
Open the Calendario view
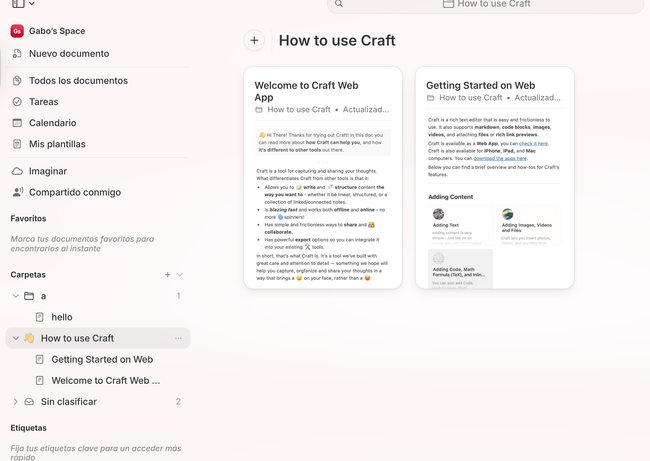pyautogui.click(x=52, y=123)
